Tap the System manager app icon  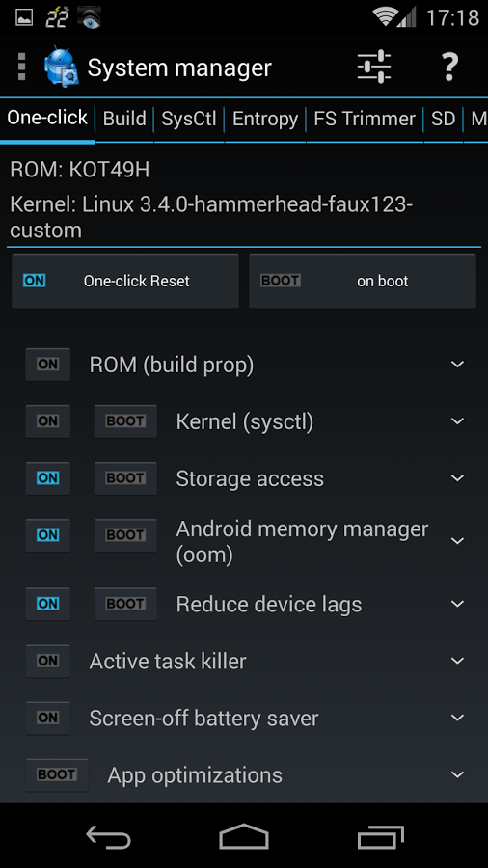(62, 68)
